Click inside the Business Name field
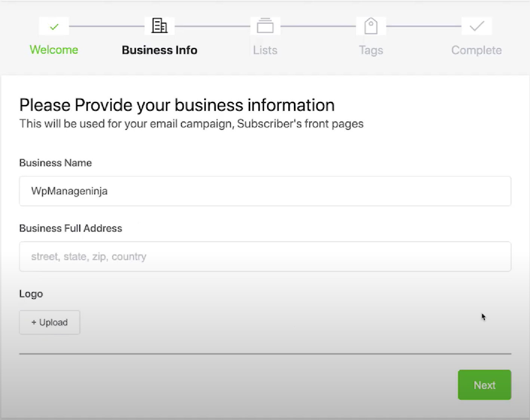This screenshot has height=420, width=530. (x=265, y=191)
